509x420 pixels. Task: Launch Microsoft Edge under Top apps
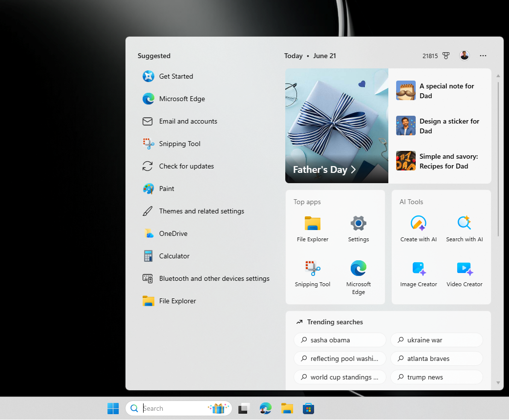(x=359, y=277)
